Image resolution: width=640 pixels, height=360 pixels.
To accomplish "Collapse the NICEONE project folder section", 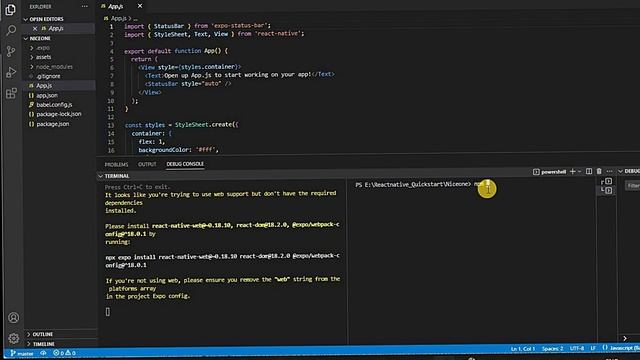I will click(x=38, y=38).
